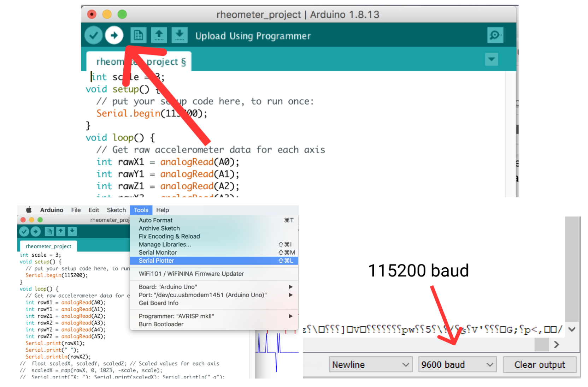The width and height of the screenshot is (588, 387).
Task: Close the highlighted Tools menu
Action: pos(141,210)
